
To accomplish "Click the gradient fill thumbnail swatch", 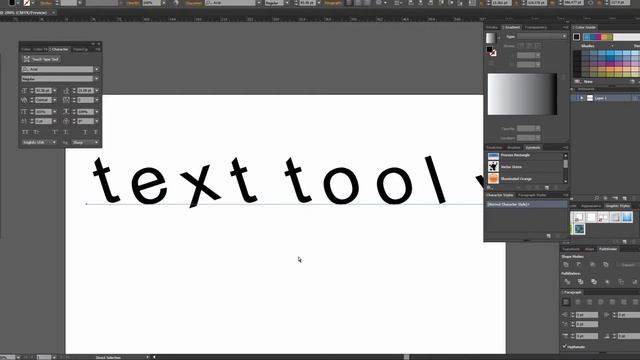I will click(x=491, y=38).
